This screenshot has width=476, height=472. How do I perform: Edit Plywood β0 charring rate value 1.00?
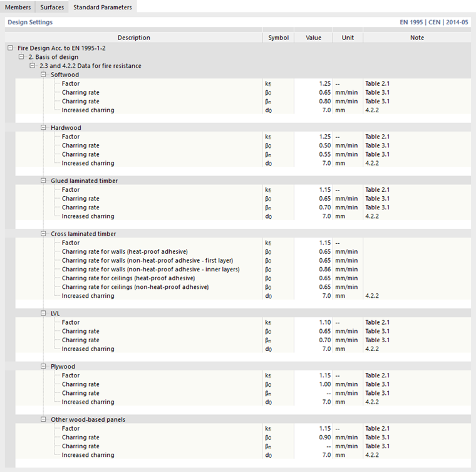(313, 384)
